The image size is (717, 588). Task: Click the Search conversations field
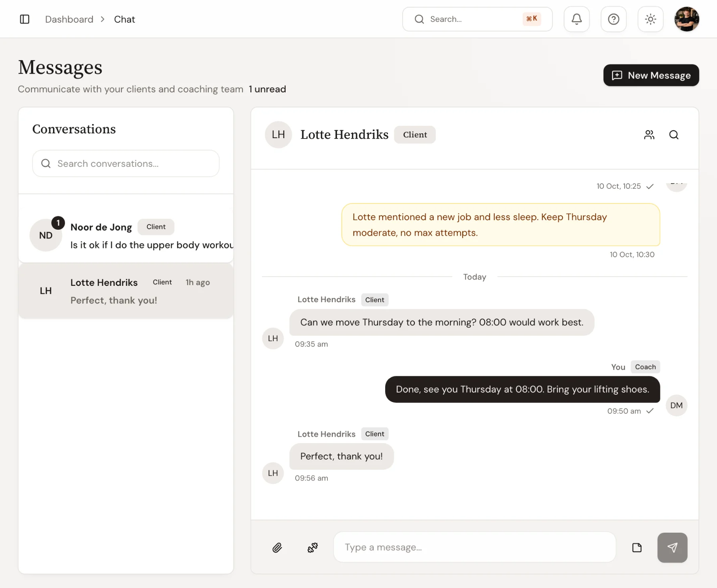(x=126, y=164)
